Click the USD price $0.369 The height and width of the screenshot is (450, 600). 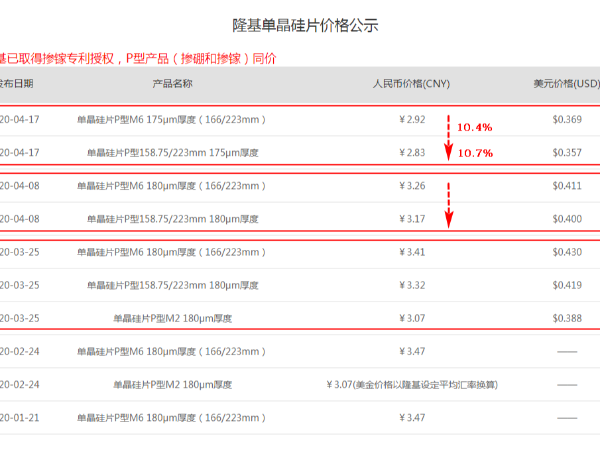coord(567,119)
